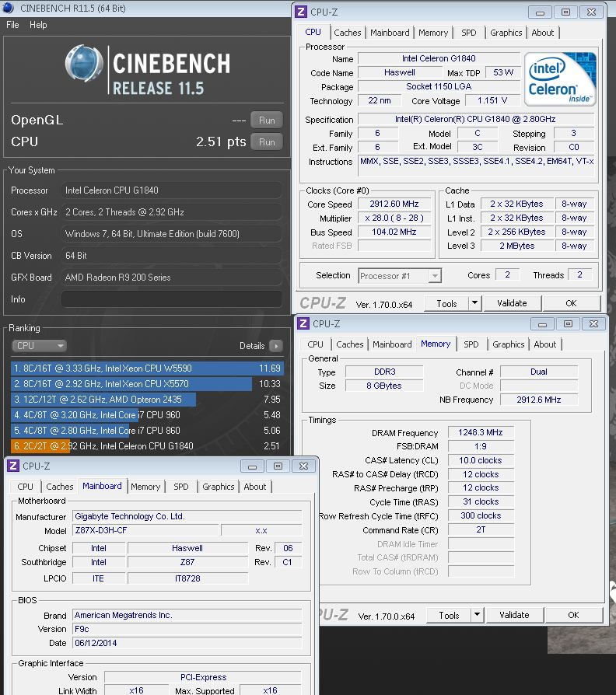This screenshot has height=695, width=616.
Task: Switch to Caches tab in Mainboard CPU-Z window
Action: (59, 487)
